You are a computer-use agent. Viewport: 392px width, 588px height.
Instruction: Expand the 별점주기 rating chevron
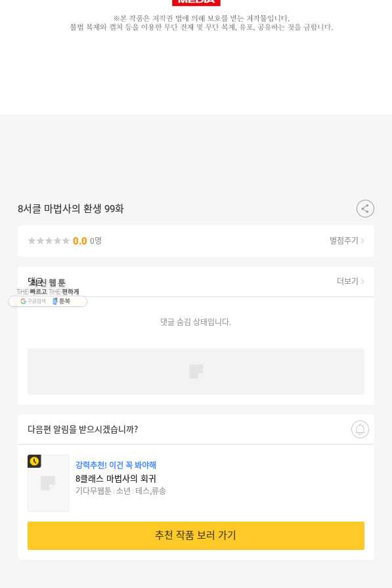click(x=362, y=240)
